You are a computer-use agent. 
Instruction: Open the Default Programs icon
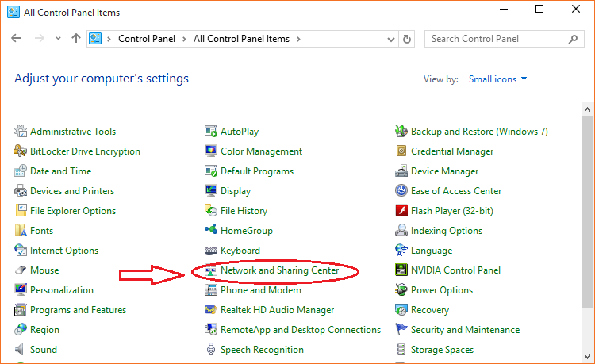pos(211,171)
